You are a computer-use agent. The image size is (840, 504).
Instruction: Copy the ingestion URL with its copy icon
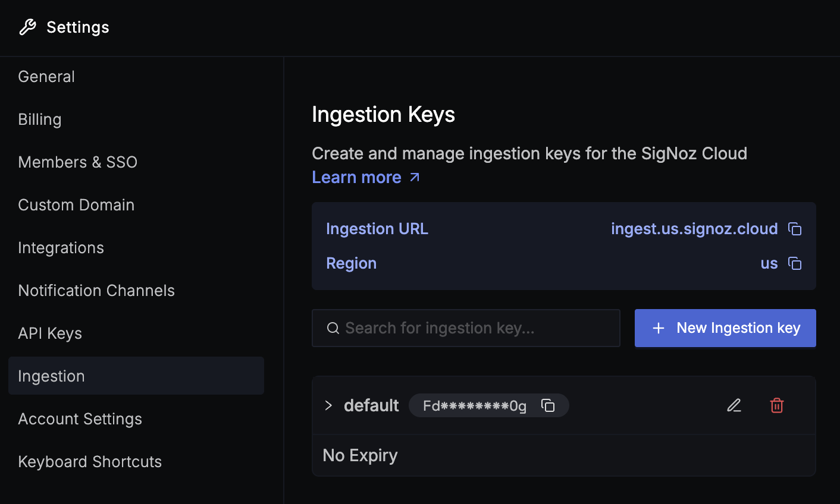tap(795, 228)
